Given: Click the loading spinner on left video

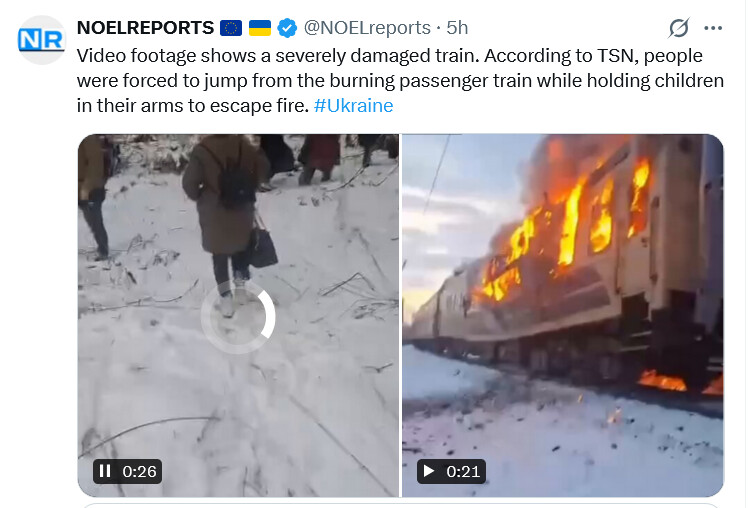Looking at the screenshot, I should [x=238, y=317].
